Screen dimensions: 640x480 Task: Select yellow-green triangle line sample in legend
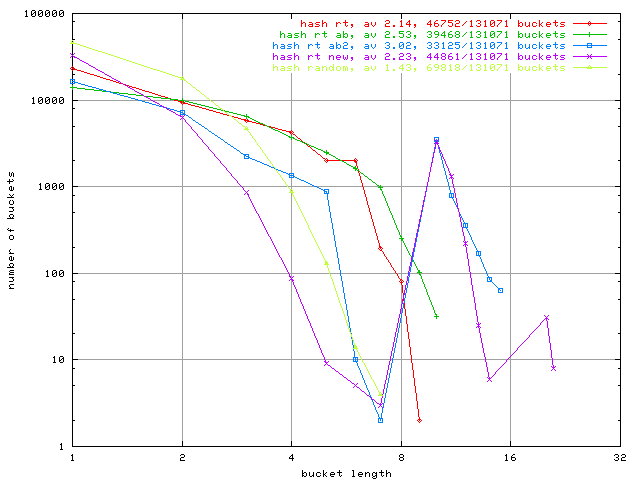(x=589, y=68)
